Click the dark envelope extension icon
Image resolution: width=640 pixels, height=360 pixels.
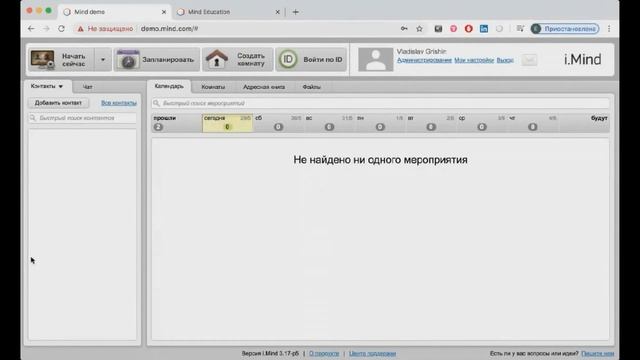click(438, 29)
